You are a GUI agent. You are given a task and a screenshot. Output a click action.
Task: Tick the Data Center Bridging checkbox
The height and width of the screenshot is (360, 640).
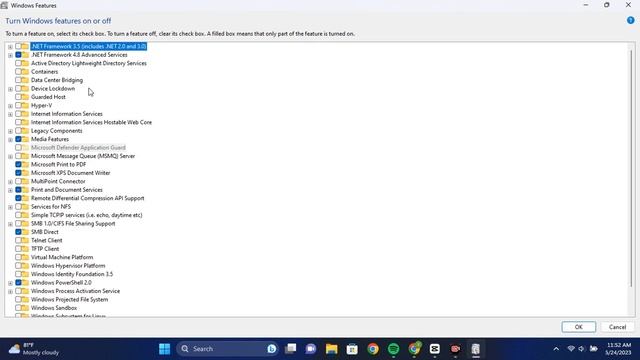(x=18, y=80)
